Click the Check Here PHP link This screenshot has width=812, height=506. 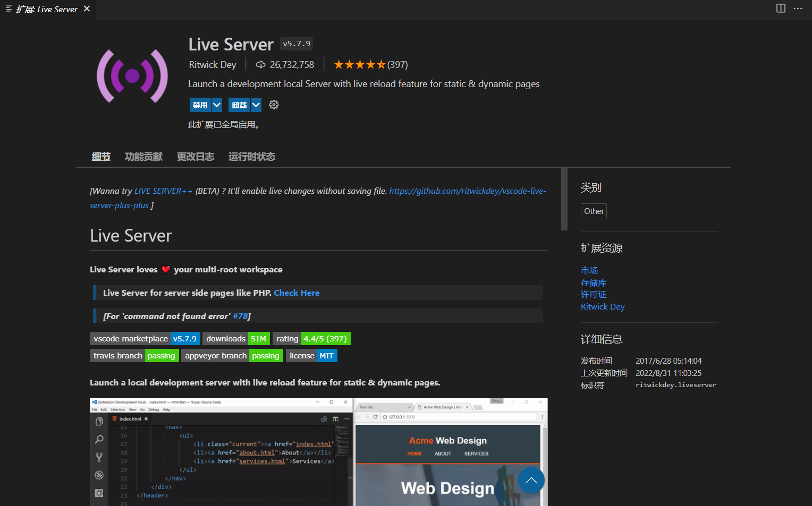click(297, 293)
